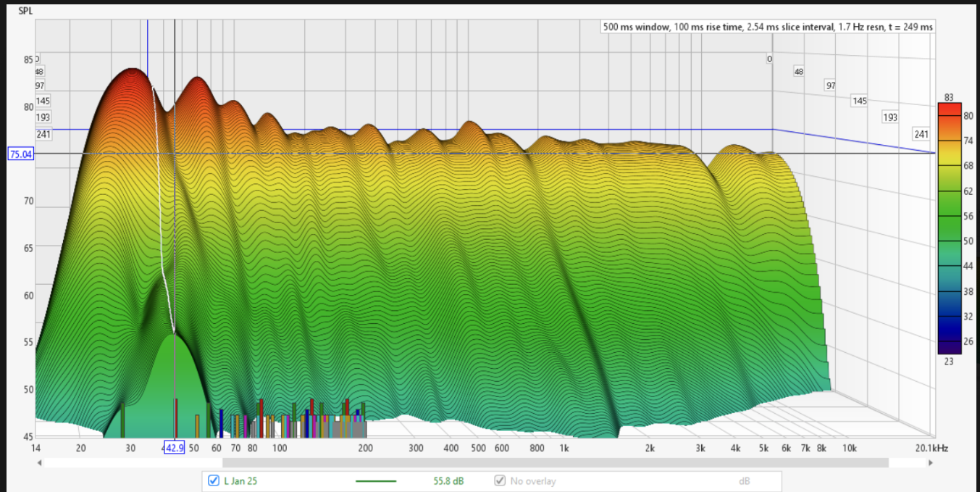The image size is (980, 492).
Task: Click the 38 label on the color scale
Action: click(x=968, y=291)
